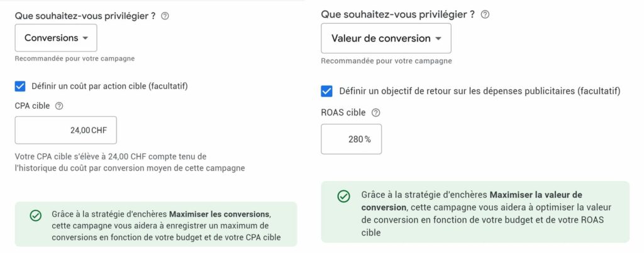The width and height of the screenshot is (644, 253).
Task: Click 'Recommandée pour votre campagne' under Conversions
Action: point(75,58)
